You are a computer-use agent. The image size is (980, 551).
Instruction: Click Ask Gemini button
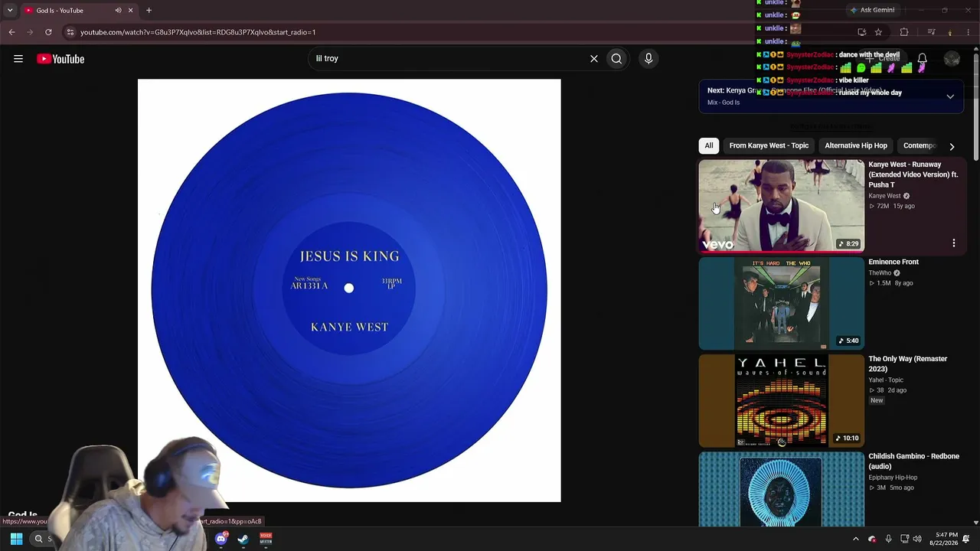click(871, 10)
